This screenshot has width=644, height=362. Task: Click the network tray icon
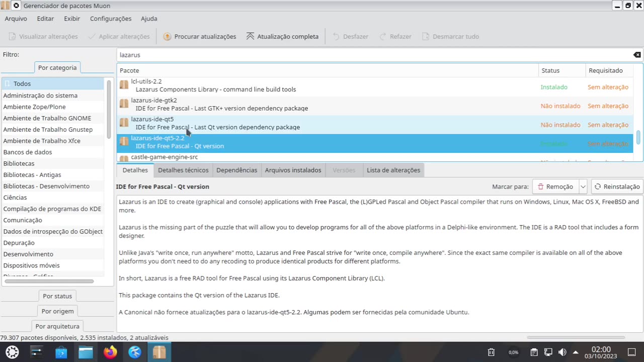pyautogui.click(x=548, y=352)
